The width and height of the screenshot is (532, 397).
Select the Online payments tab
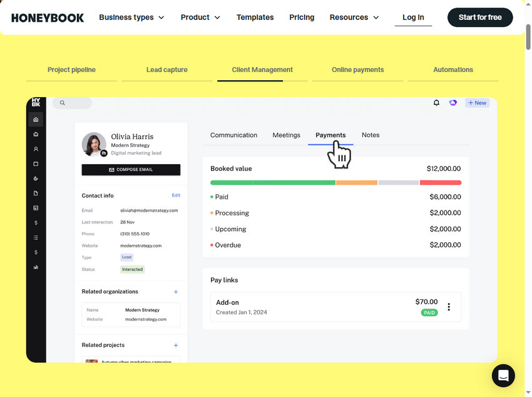[357, 70]
